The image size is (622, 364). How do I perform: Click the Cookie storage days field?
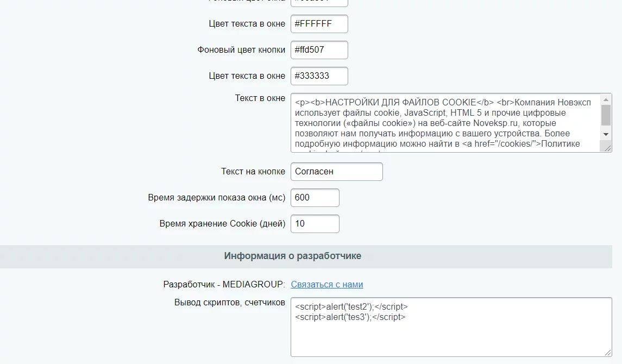[315, 224]
